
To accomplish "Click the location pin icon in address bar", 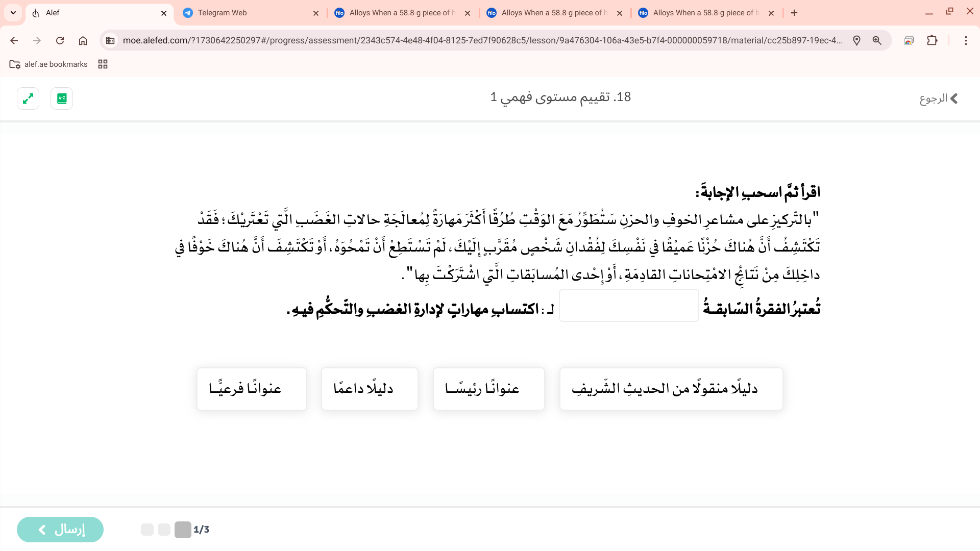I will point(856,40).
